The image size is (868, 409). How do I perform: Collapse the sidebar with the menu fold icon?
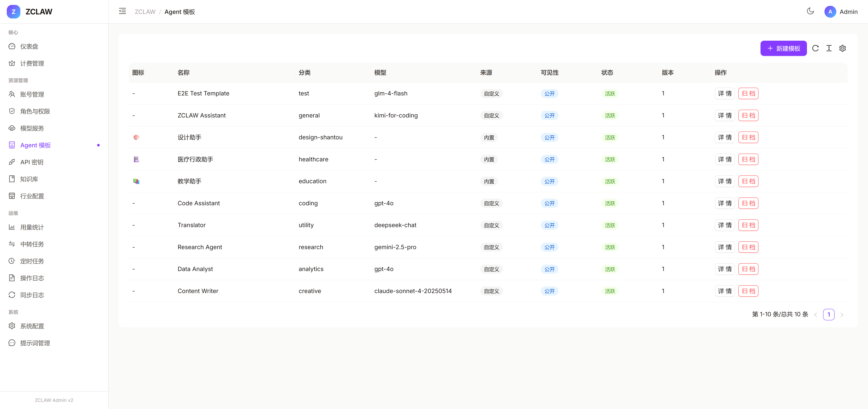pos(122,12)
